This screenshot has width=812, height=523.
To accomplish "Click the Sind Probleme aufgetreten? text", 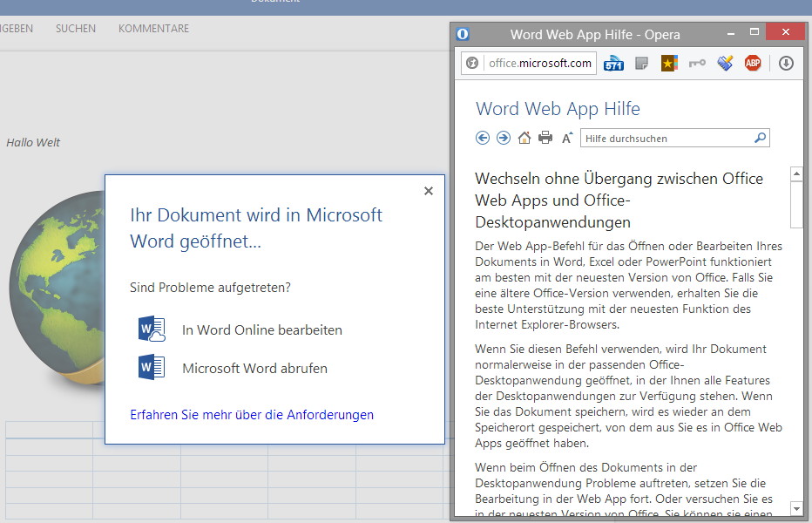I will 210,287.
